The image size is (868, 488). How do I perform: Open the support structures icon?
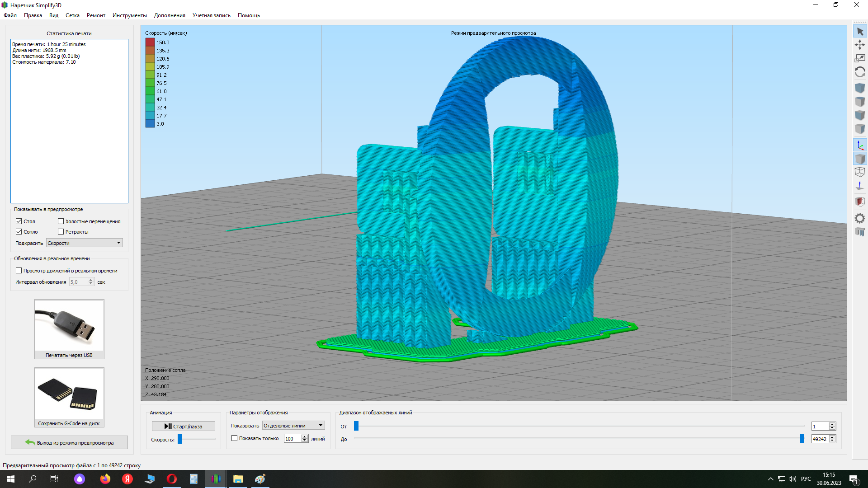pos(860,232)
